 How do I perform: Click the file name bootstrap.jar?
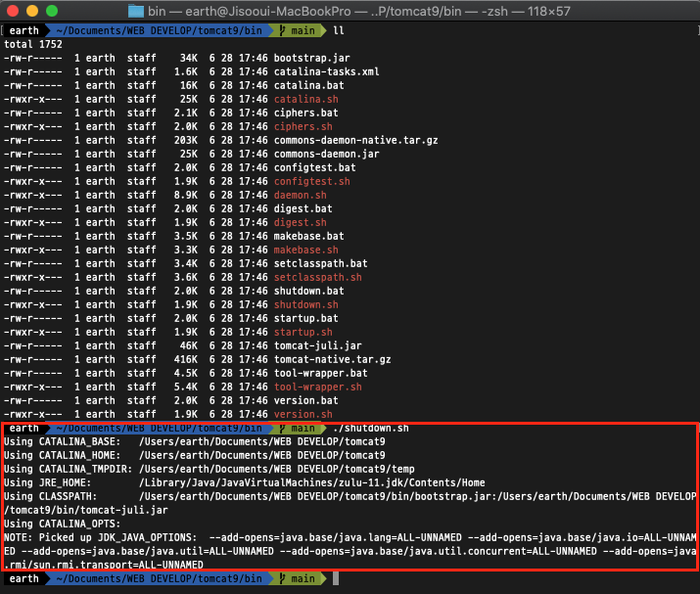click(x=311, y=58)
